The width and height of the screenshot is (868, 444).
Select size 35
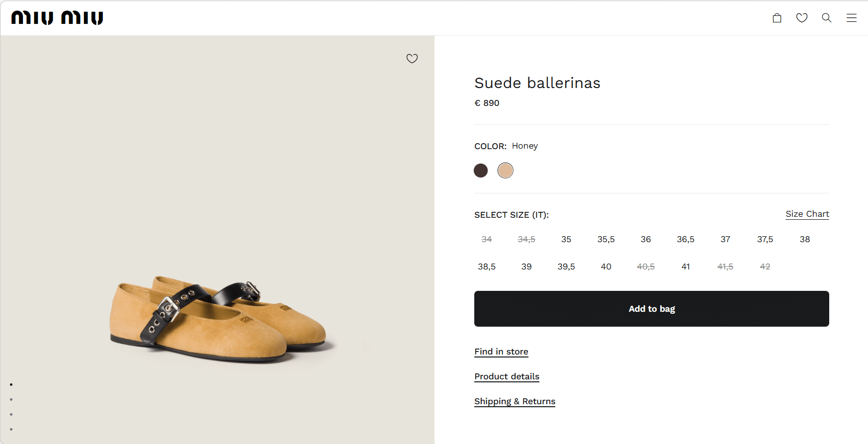[566, 239]
